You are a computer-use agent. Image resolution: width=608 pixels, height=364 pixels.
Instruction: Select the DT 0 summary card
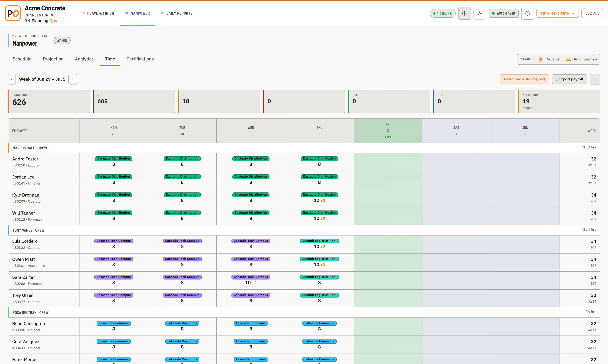click(x=304, y=101)
